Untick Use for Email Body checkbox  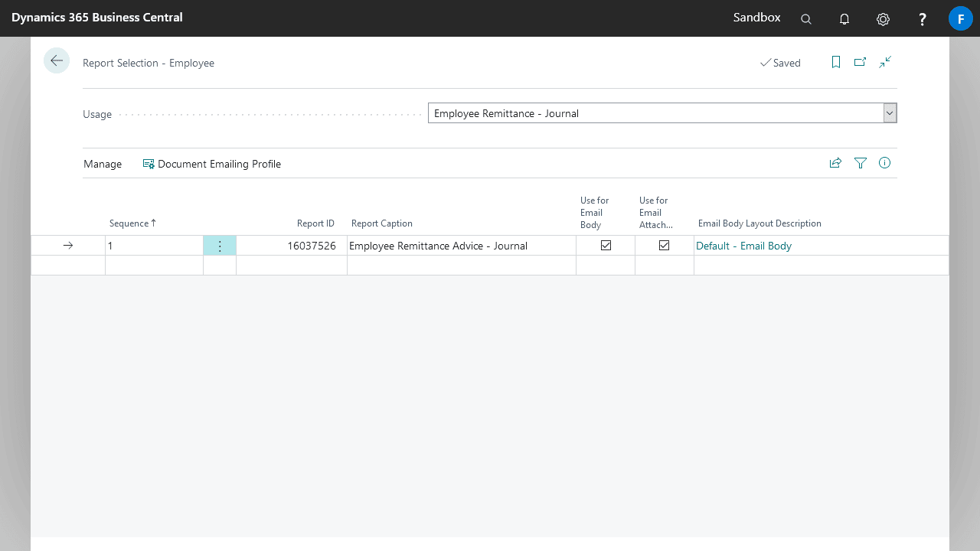(x=606, y=246)
